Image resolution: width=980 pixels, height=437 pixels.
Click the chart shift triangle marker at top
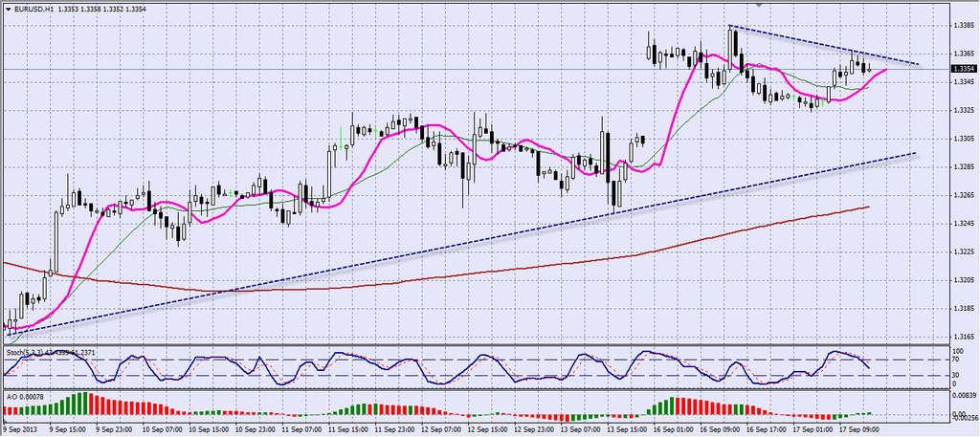point(760,5)
